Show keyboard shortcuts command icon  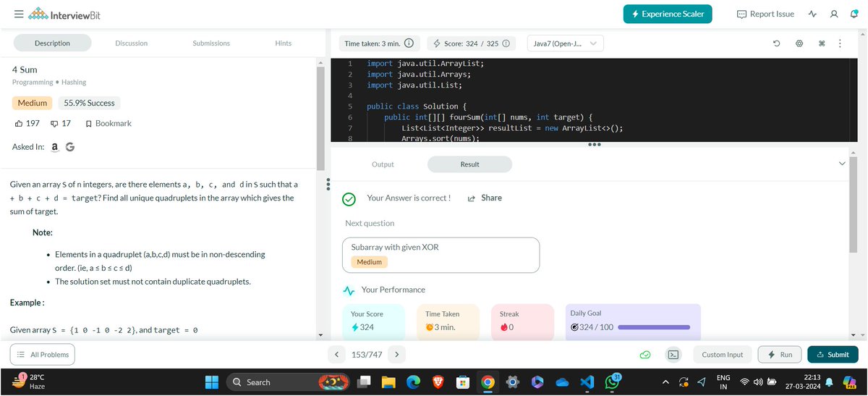[822, 43]
